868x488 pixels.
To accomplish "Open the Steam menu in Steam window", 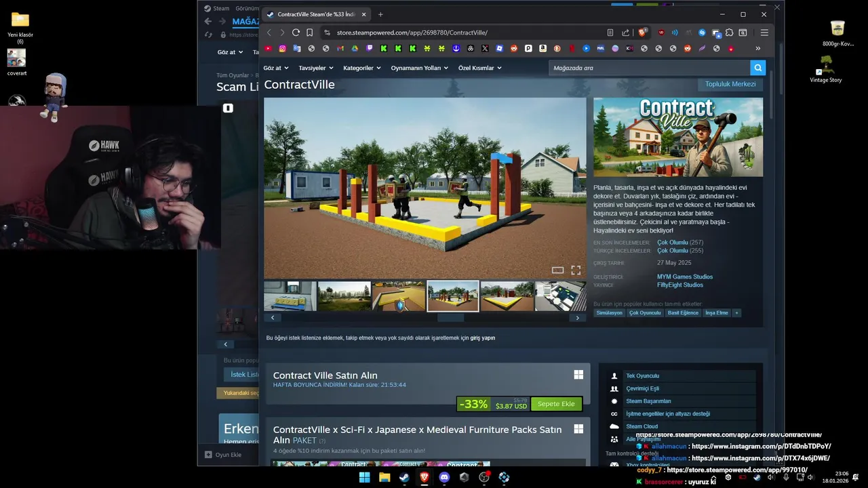I will 217,8.
